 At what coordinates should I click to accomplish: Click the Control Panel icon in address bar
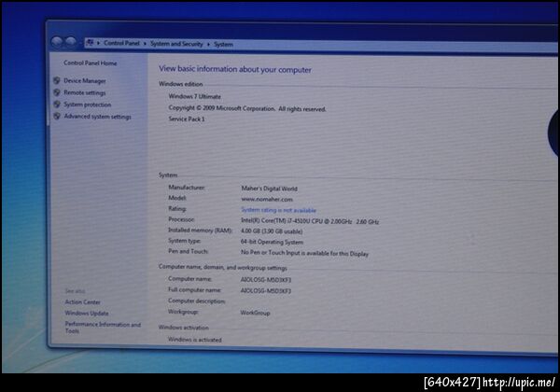(x=90, y=43)
